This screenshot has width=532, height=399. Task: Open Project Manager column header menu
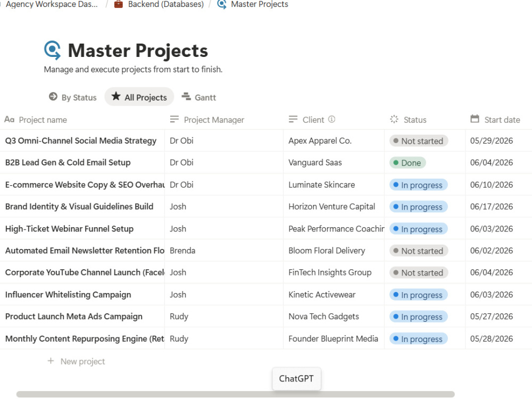coord(224,120)
